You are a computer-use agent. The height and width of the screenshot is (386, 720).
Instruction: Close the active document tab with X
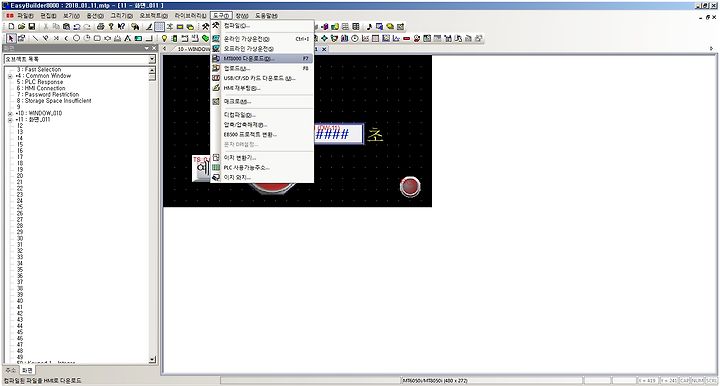tap(324, 49)
